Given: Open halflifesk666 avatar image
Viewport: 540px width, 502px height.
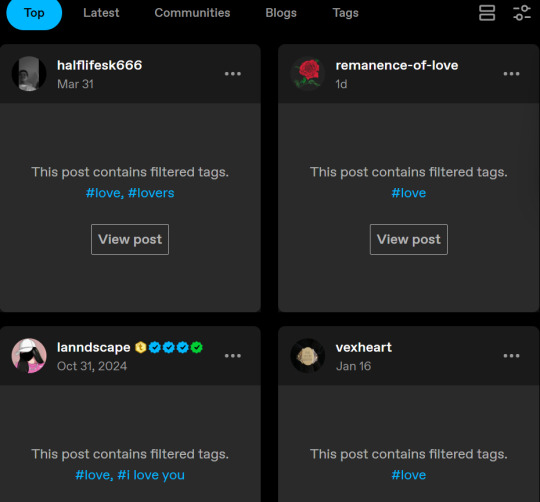Looking at the screenshot, I should click(x=29, y=74).
